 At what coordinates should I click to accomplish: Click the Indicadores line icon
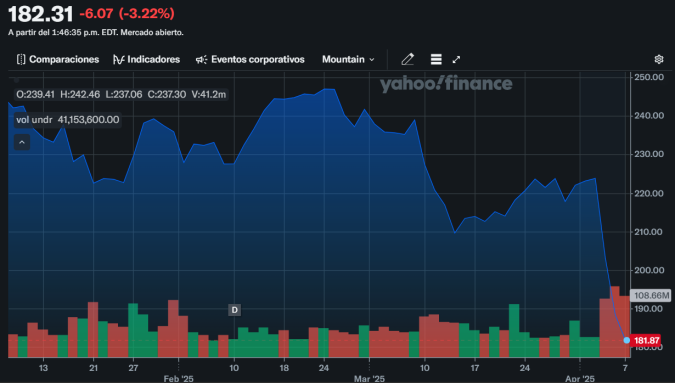tap(118, 59)
